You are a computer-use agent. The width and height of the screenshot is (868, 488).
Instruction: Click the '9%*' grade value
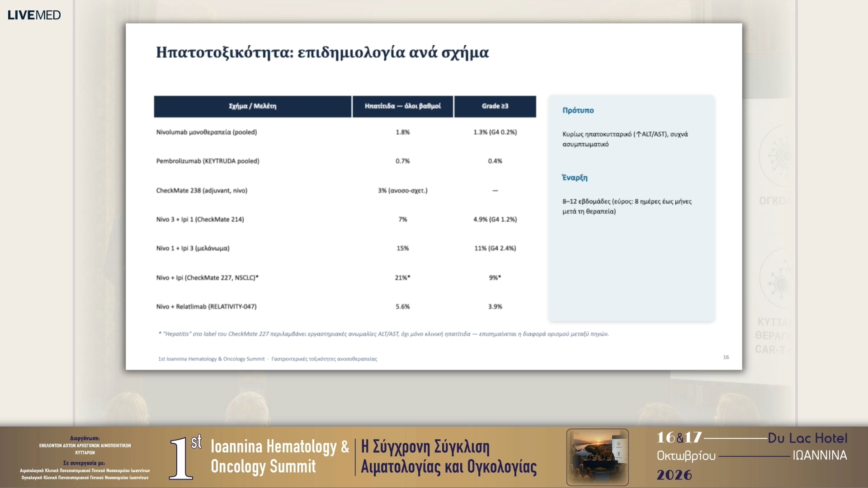(495, 277)
